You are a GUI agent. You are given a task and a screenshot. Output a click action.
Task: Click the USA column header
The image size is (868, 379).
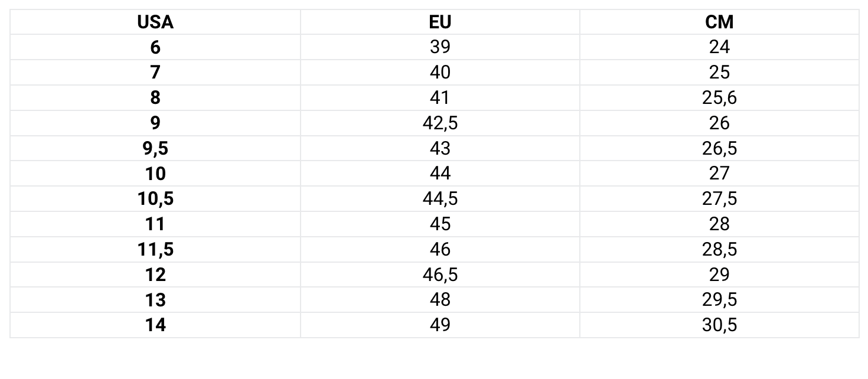pyautogui.click(x=155, y=22)
